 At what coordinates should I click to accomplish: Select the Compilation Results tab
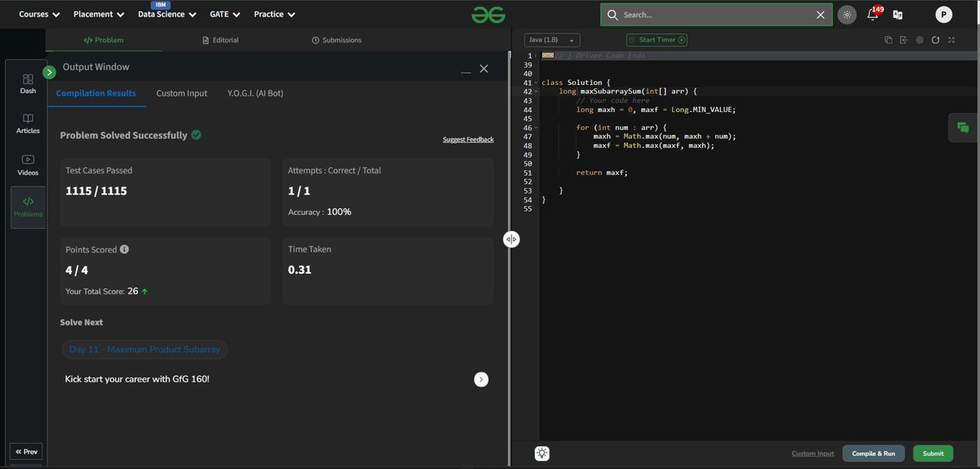96,93
